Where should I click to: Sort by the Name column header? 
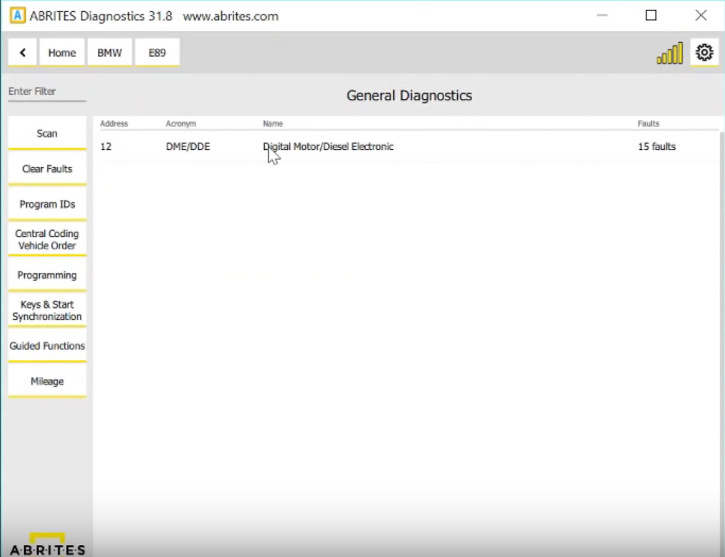(273, 123)
